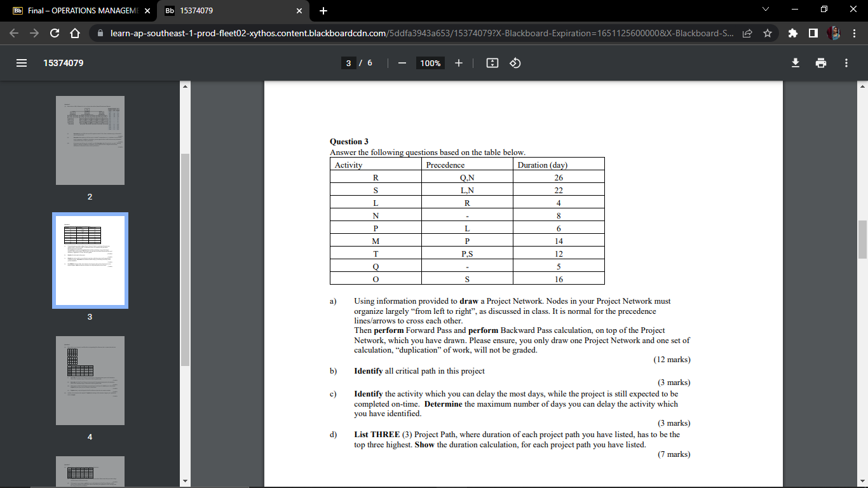Image resolution: width=868 pixels, height=488 pixels.
Task: Click the activity cell "T"
Action: pos(376,254)
